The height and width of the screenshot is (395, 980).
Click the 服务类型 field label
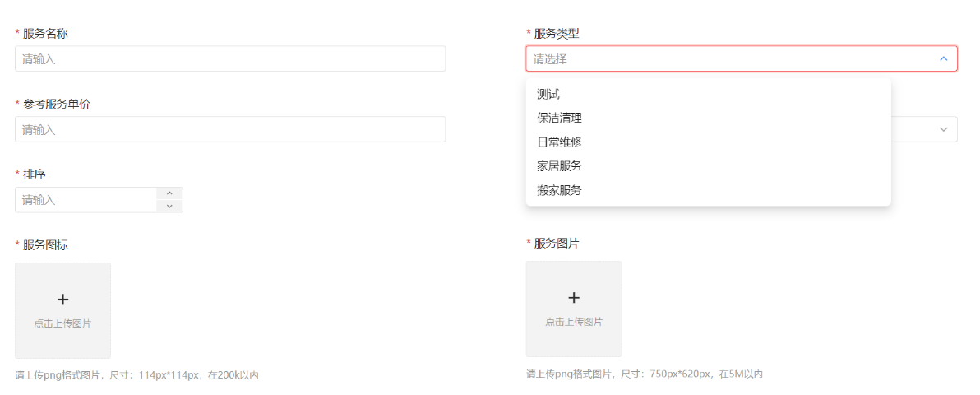pyautogui.click(x=557, y=34)
